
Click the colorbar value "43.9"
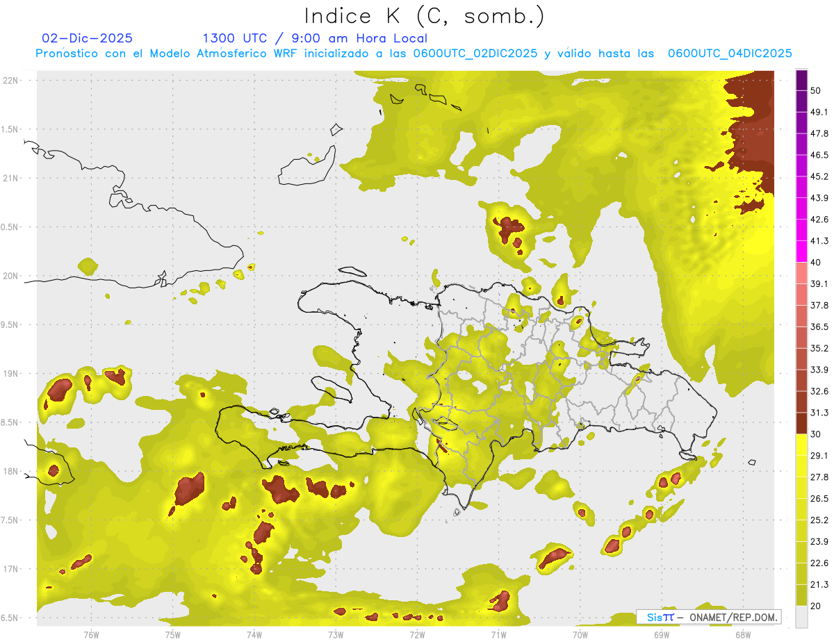click(x=820, y=198)
